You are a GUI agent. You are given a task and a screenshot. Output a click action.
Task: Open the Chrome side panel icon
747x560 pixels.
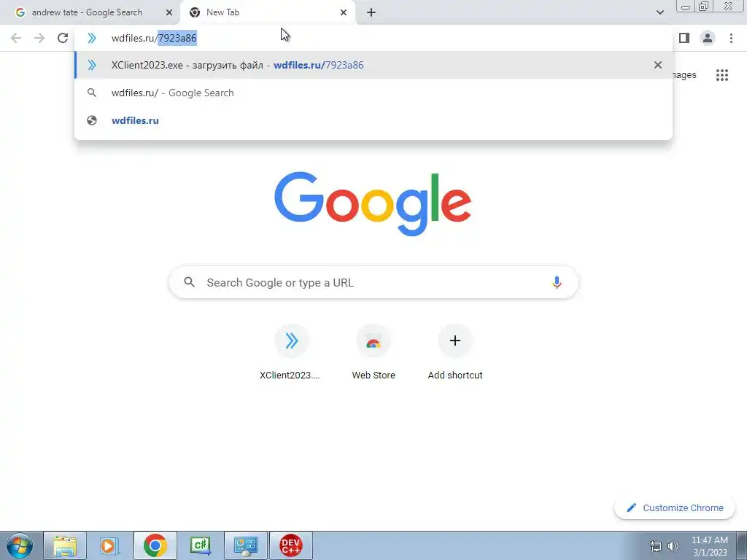[x=684, y=38]
